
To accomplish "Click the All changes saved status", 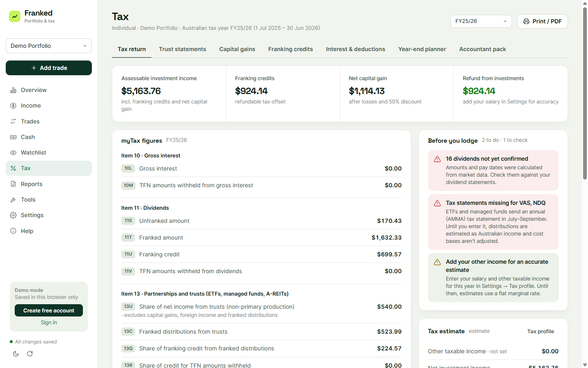I will pos(36,342).
